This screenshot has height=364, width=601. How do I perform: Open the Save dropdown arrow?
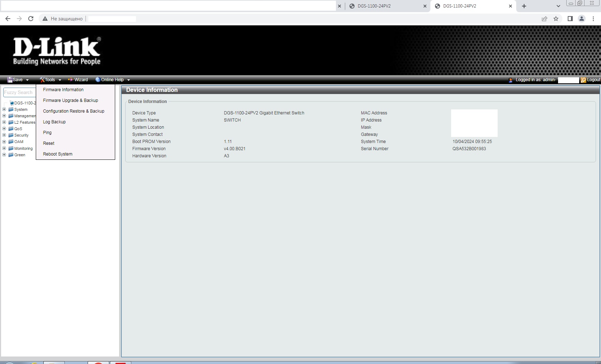[x=27, y=80]
